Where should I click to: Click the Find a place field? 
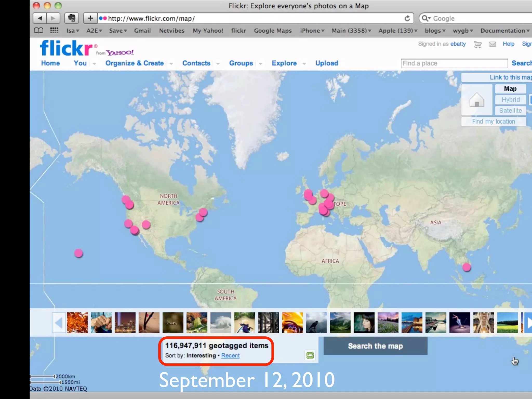[454, 63]
